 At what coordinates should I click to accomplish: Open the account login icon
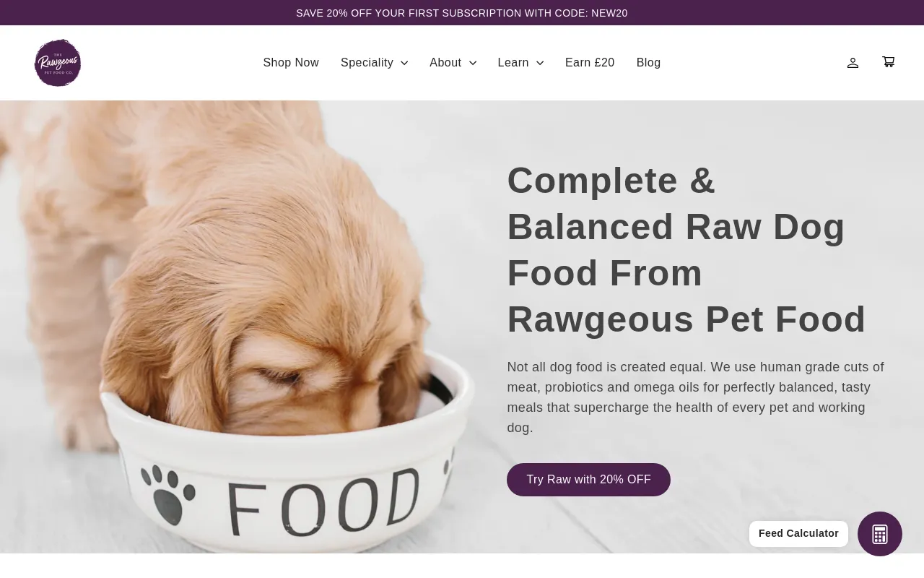point(853,63)
